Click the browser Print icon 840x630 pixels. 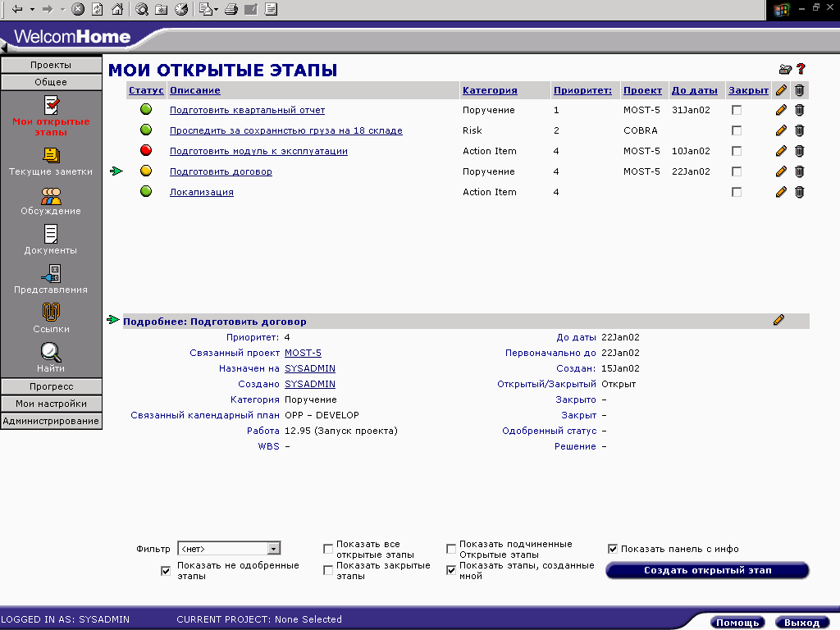pyautogui.click(x=231, y=9)
